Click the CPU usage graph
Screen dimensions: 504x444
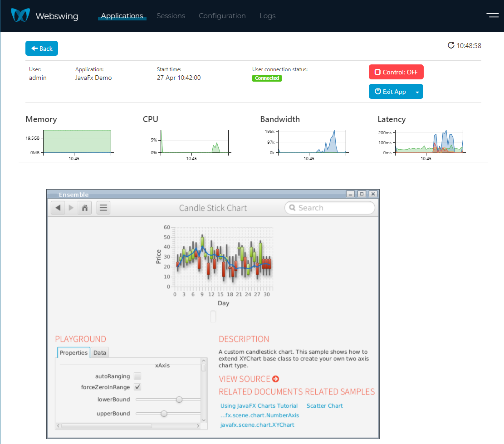pyautogui.click(x=195, y=141)
